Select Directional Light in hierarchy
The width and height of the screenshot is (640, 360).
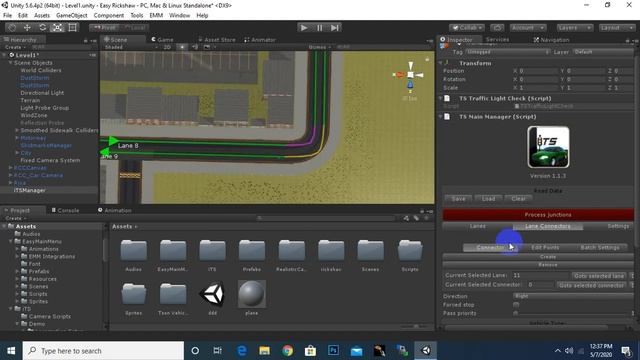(x=42, y=93)
